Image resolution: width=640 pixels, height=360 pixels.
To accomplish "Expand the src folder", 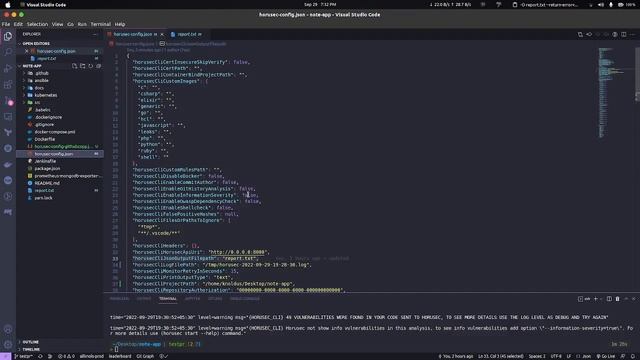I will (38, 103).
